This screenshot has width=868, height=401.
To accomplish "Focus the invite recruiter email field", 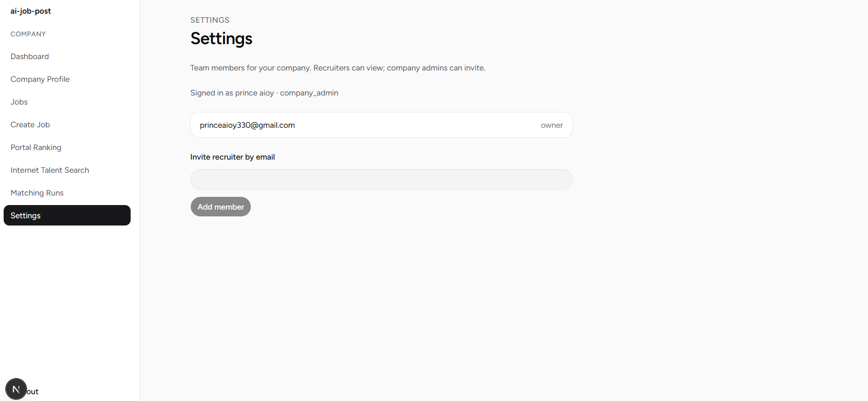I will point(381,180).
